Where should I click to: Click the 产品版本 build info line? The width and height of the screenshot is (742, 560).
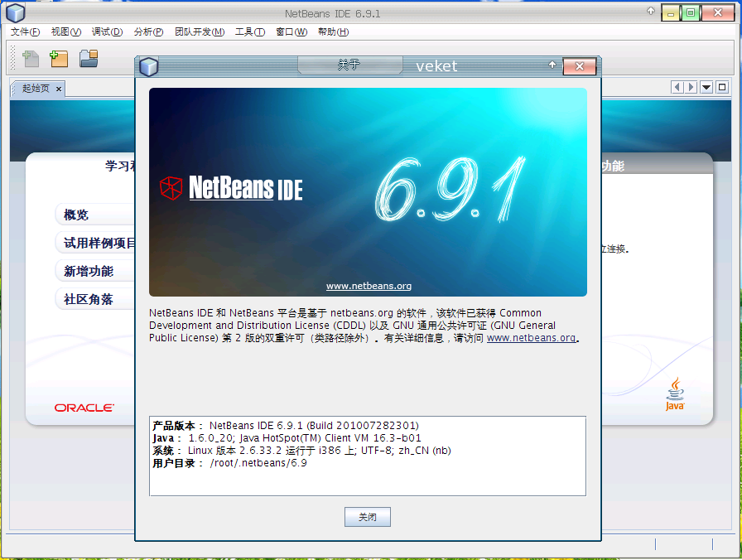pyautogui.click(x=286, y=426)
